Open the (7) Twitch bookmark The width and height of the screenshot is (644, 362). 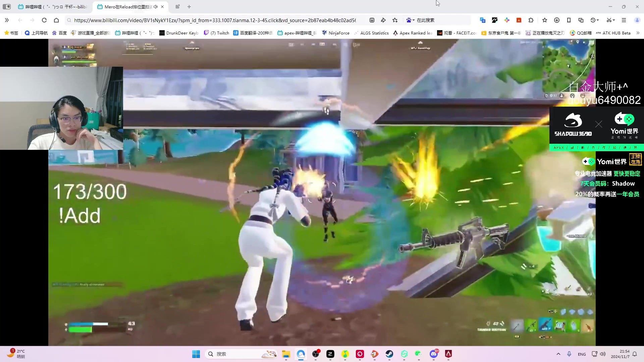pyautogui.click(x=216, y=33)
